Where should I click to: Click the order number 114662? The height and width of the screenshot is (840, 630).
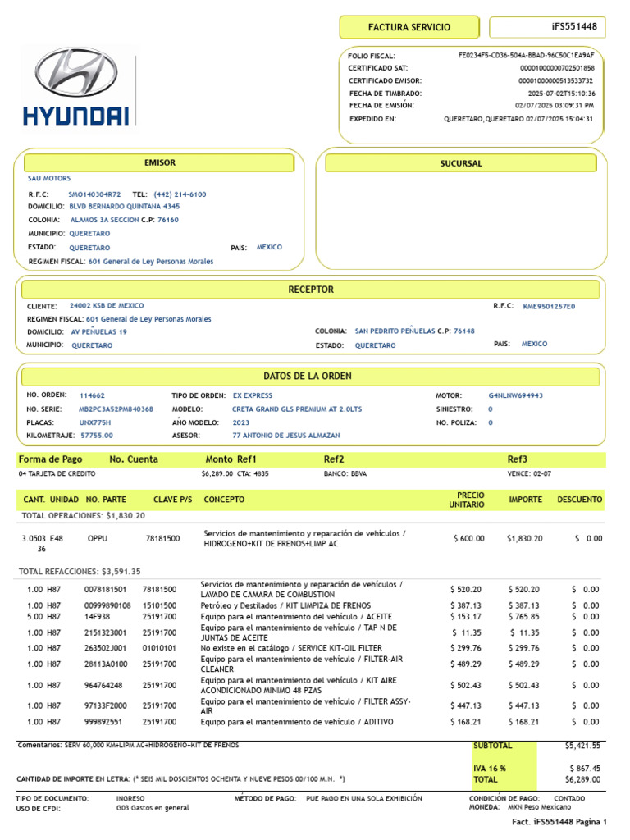tap(92, 395)
